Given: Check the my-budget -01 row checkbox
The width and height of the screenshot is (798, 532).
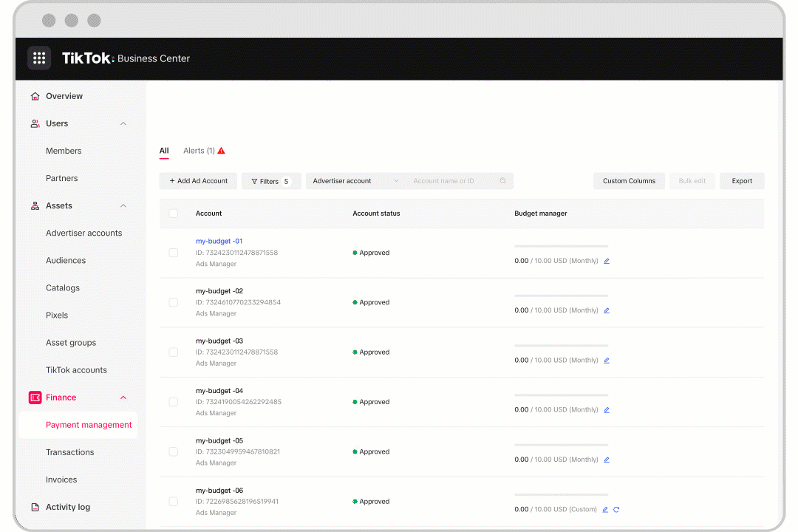Looking at the screenshot, I should pos(174,253).
